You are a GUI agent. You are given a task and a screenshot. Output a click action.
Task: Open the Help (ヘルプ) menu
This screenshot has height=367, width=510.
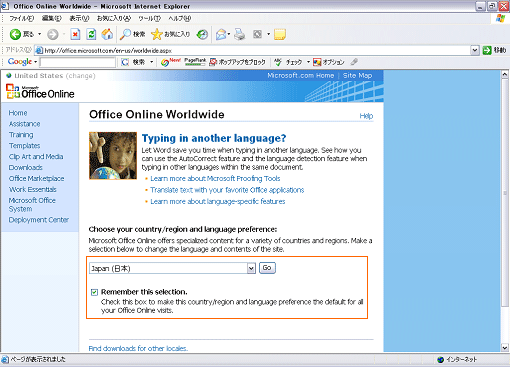[180, 18]
